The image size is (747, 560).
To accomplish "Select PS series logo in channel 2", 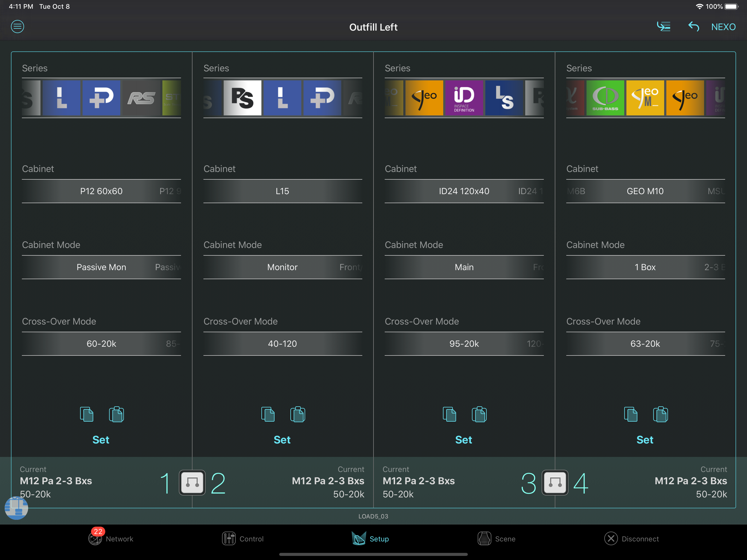I will 243,98.
